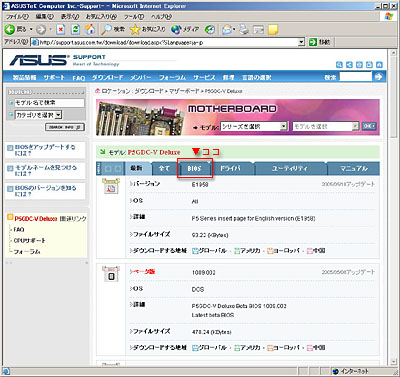Click the Windows flag logo by the menu bar
The width and height of the screenshot is (400, 377).
tap(389, 16)
